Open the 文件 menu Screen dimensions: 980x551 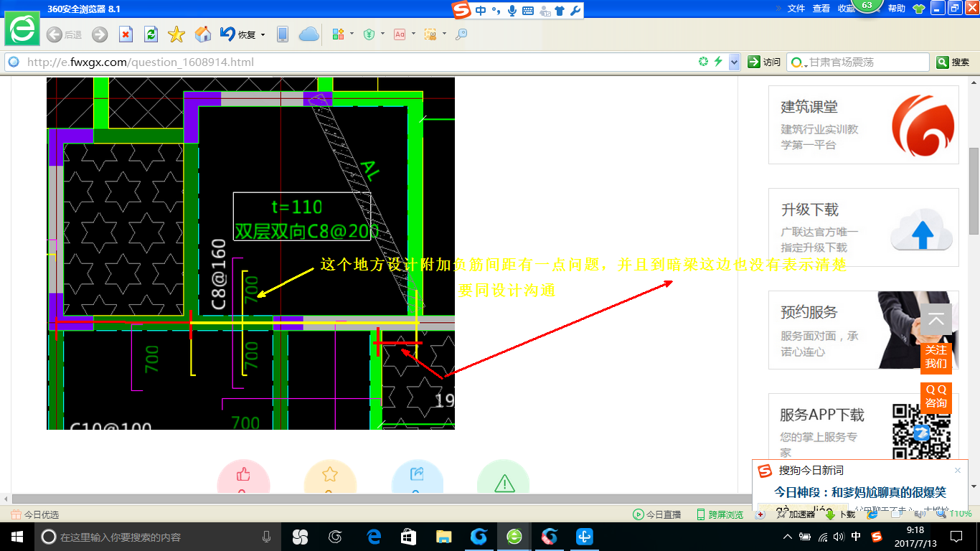point(796,9)
